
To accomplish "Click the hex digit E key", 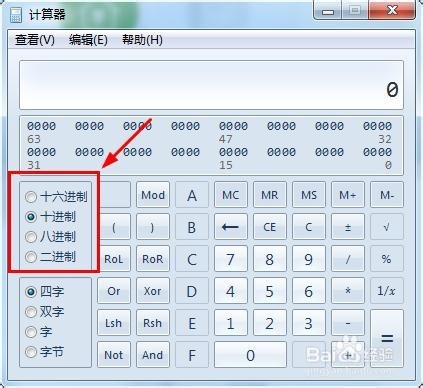I will click(x=192, y=323).
